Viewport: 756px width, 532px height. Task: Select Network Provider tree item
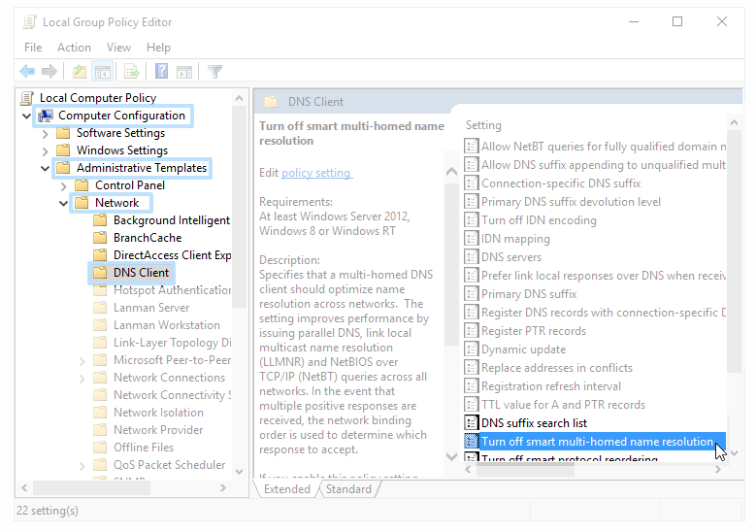click(148, 430)
